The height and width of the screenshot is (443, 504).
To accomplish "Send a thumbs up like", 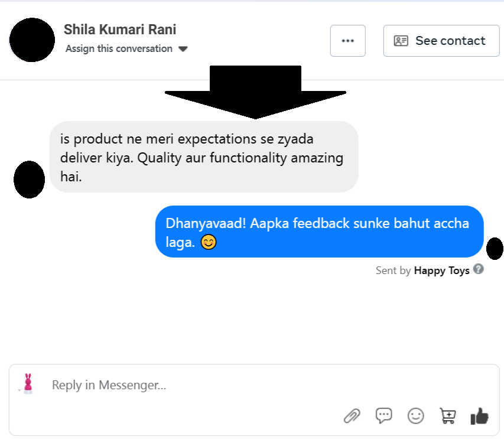I will click(x=479, y=416).
